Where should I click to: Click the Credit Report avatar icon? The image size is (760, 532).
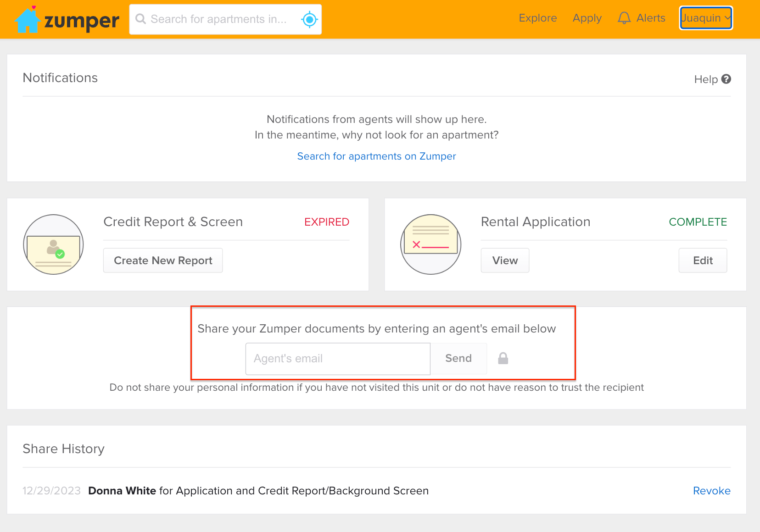[53, 244]
